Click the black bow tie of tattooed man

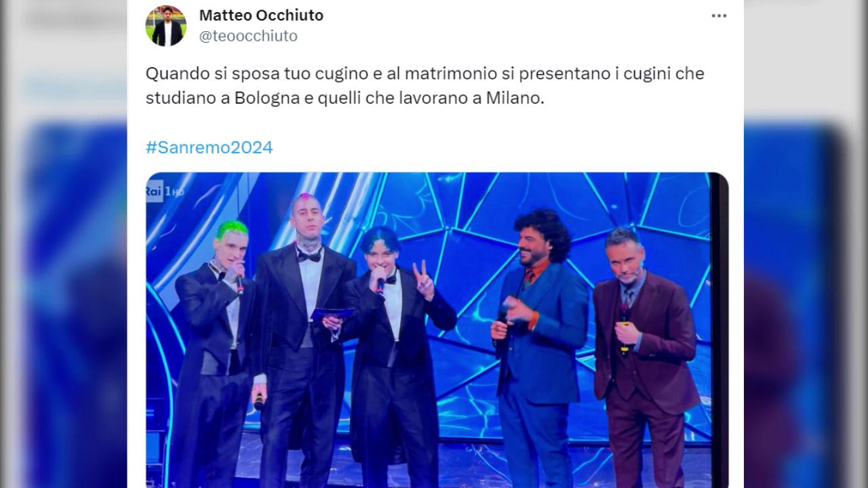[x=309, y=256]
